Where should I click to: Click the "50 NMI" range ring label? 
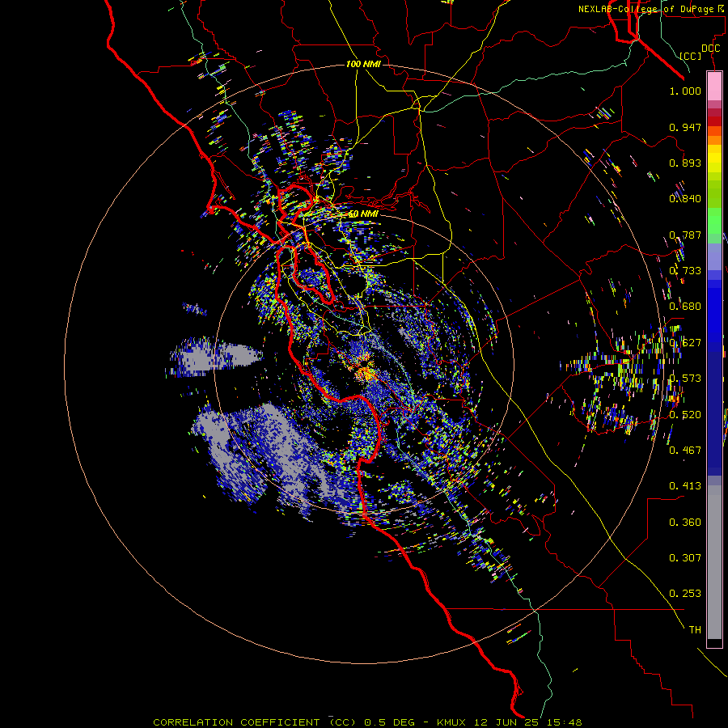(363, 214)
